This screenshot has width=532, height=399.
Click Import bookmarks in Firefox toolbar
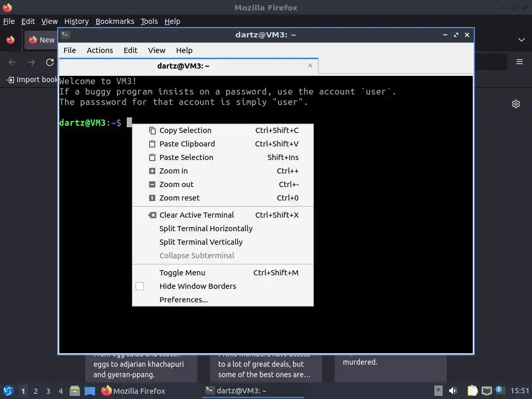point(32,79)
